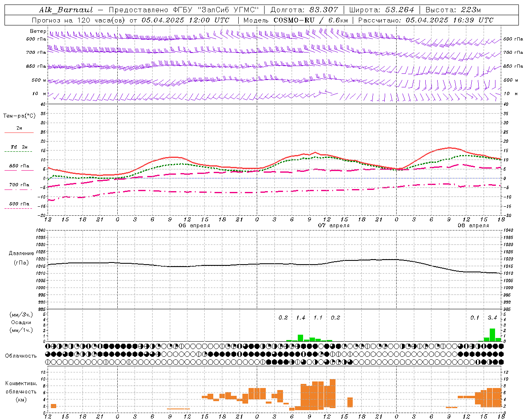Click the first precipitation value 0.2
Image resolution: width=525 pixels, height=420 pixels.
283,318
